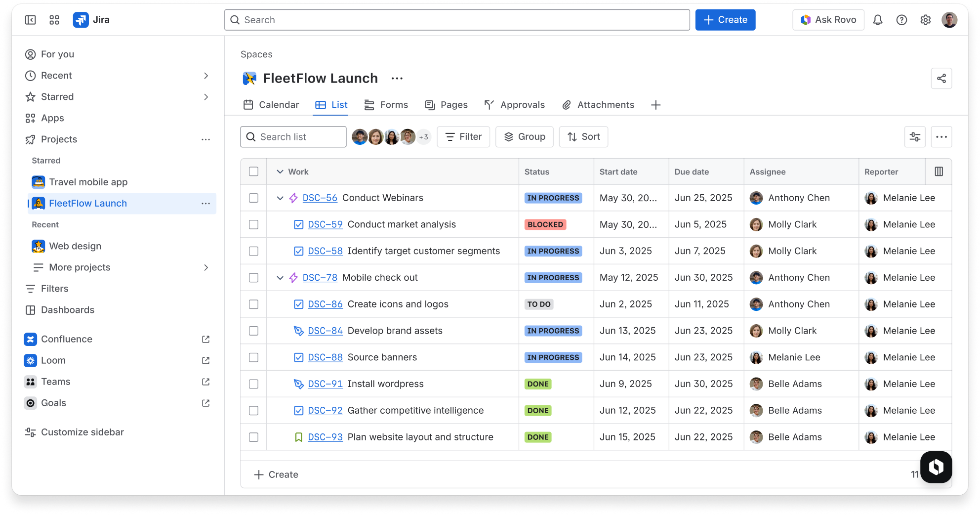Expand More projects chevron
980x515 pixels.
tap(206, 267)
